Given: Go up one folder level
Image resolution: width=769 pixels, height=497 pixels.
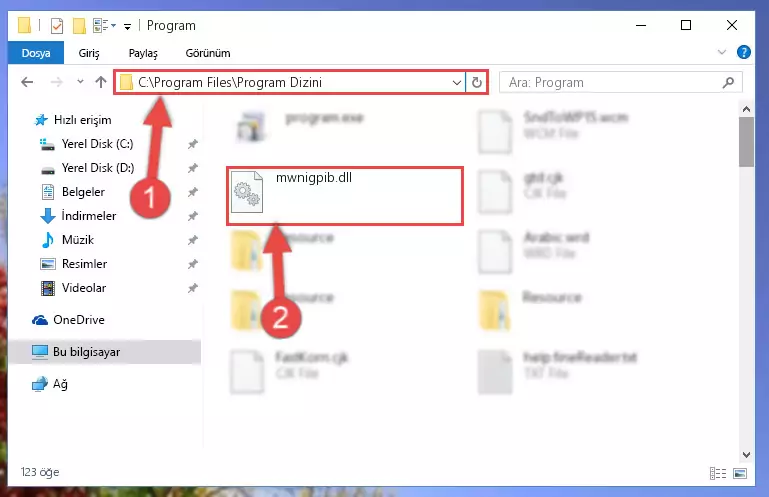Looking at the screenshot, I should (101, 82).
